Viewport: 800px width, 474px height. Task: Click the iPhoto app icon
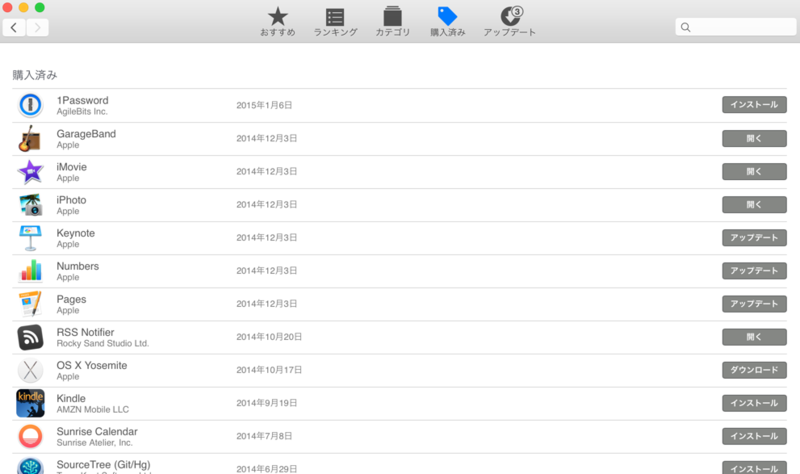(x=31, y=205)
